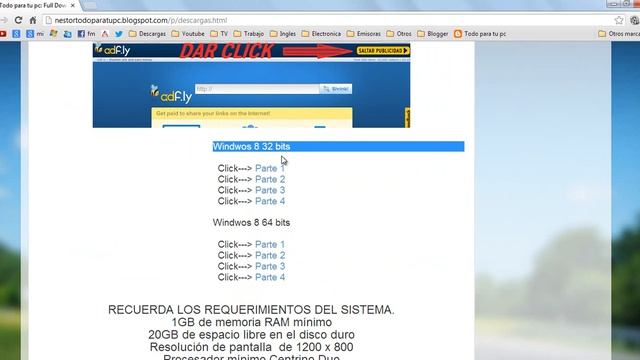Click the page icon in the address bar
The image size is (640, 360).
coord(49,20)
